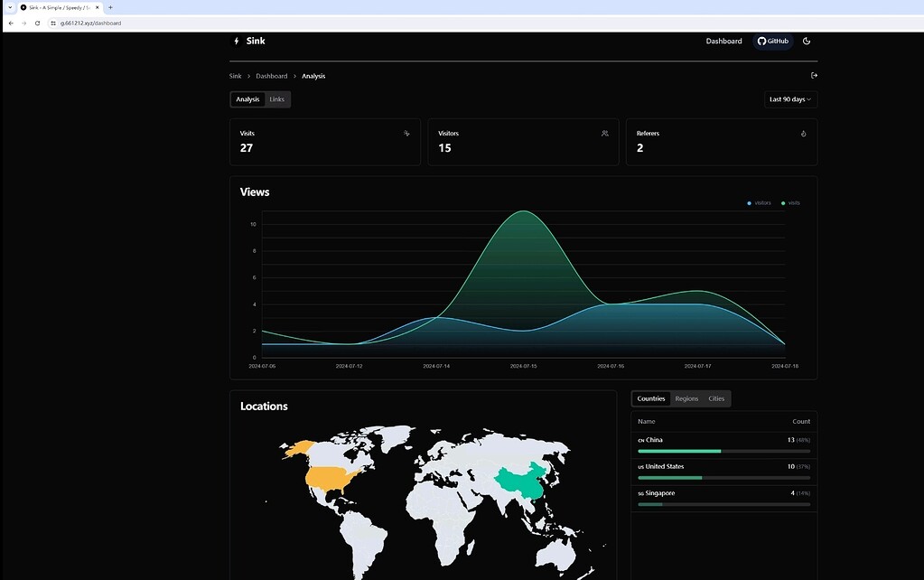924x580 pixels.
Task: Select the Analysis tab
Action: (x=247, y=99)
